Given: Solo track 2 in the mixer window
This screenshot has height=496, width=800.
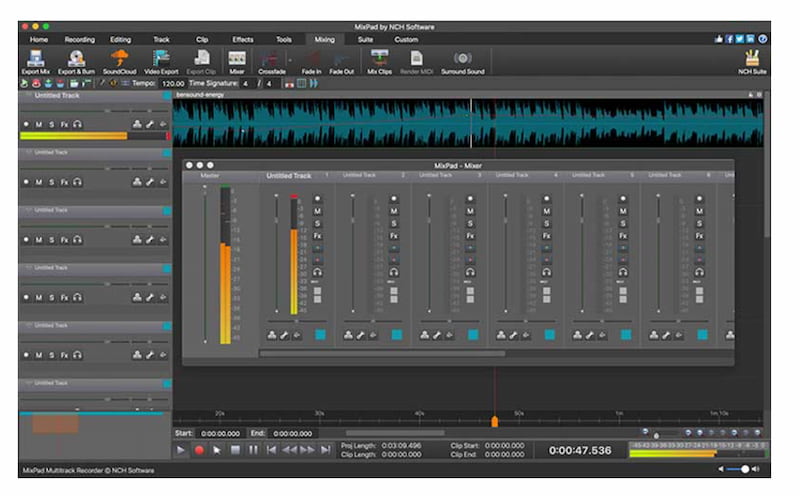Looking at the screenshot, I should (x=394, y=223).
